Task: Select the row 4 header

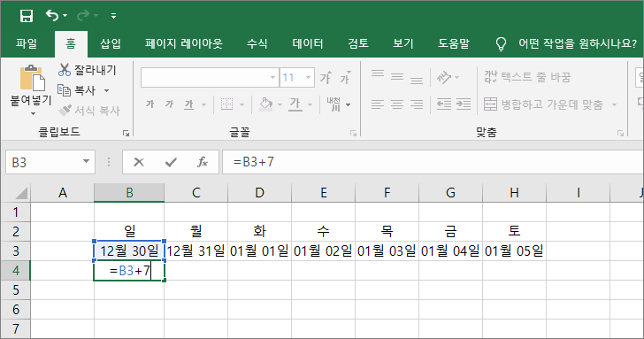Action: pyautogui.click(x=15, y=271)
